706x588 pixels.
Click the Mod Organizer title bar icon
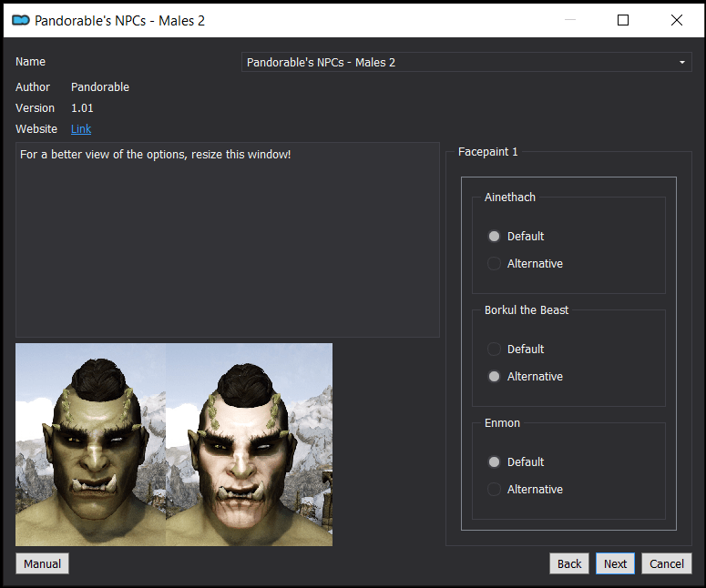20,20
